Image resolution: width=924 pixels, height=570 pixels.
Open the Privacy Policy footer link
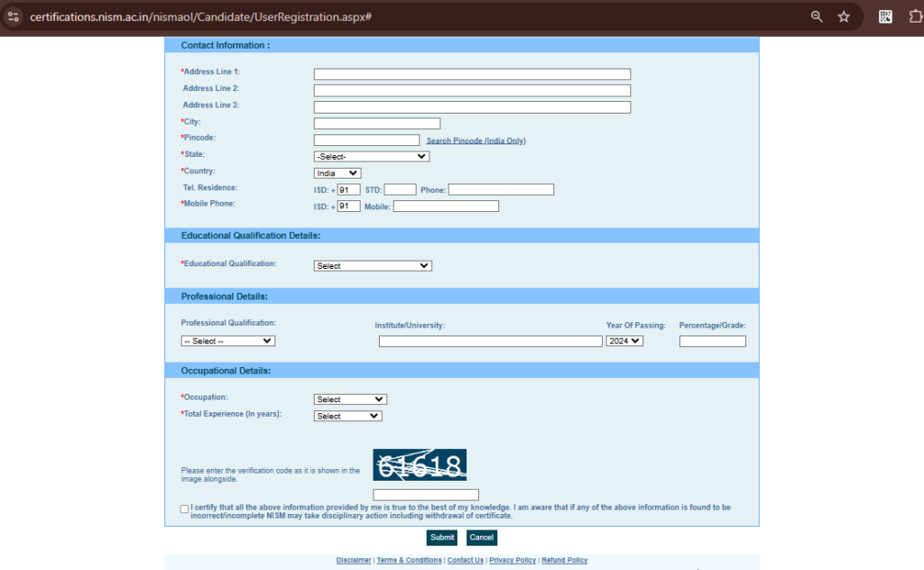(x=513, y=560)
